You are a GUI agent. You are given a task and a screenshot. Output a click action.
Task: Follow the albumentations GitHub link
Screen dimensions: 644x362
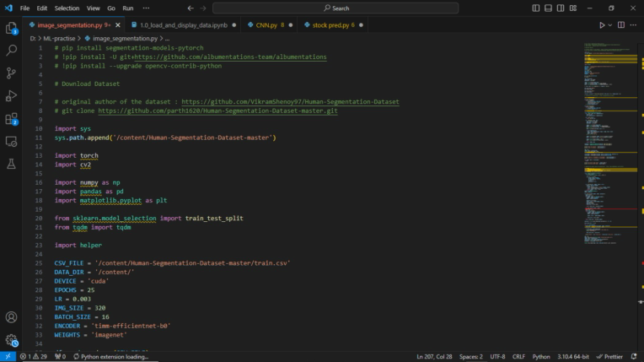click(x=230, y=57)
